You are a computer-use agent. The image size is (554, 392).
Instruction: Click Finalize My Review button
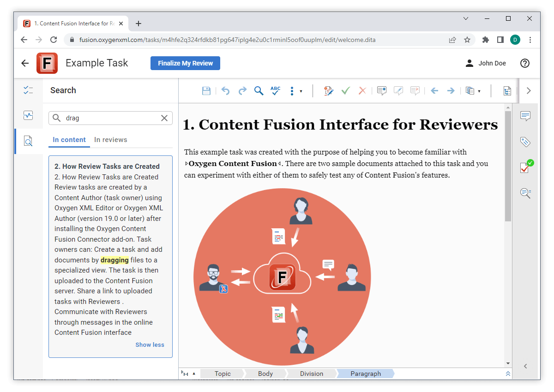coord(185,63)
